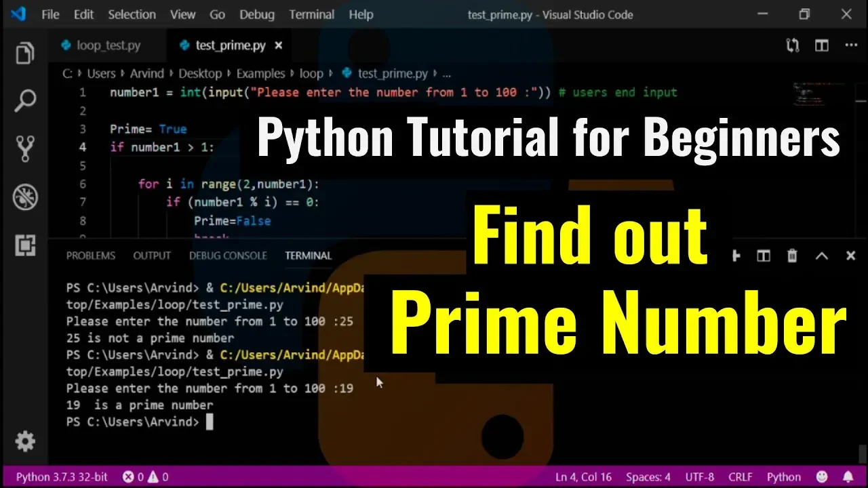Screen dimensions: 868x488
Task: Open the File menu
Action: (x=50, y=14)
